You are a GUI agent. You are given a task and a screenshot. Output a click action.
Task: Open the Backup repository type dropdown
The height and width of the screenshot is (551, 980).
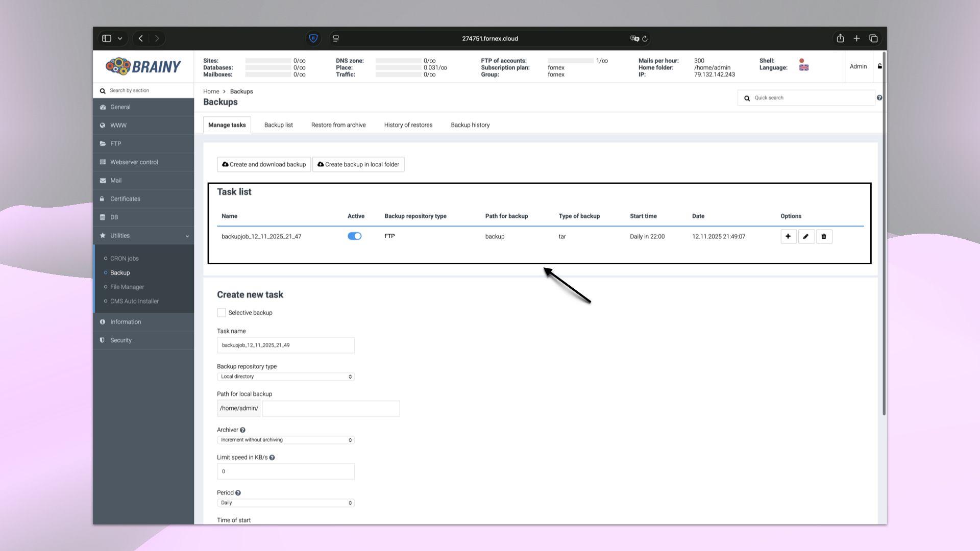285,377
